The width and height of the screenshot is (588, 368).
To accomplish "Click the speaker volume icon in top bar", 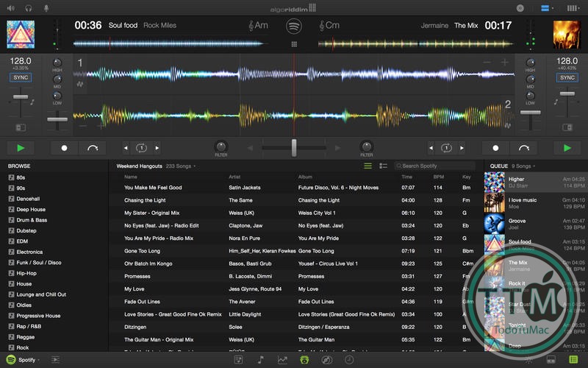I will (x=10, y=8).
